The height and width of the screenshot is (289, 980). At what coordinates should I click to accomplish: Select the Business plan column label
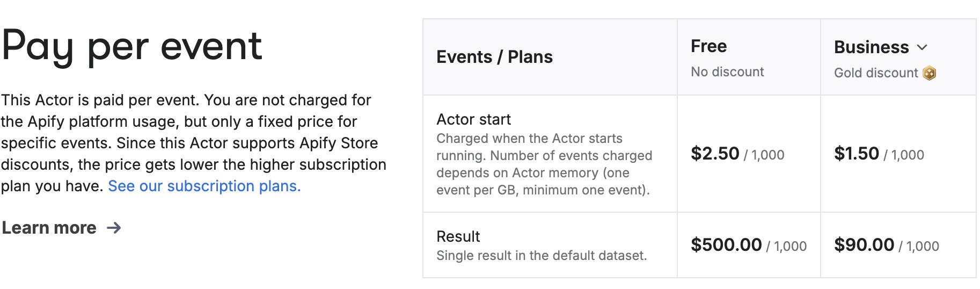pyautogui.click(x=871, y=47)
